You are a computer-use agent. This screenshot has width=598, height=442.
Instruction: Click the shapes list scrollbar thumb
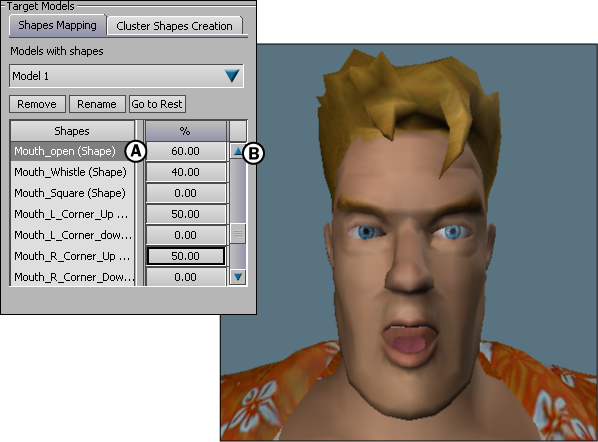(238, 234)
